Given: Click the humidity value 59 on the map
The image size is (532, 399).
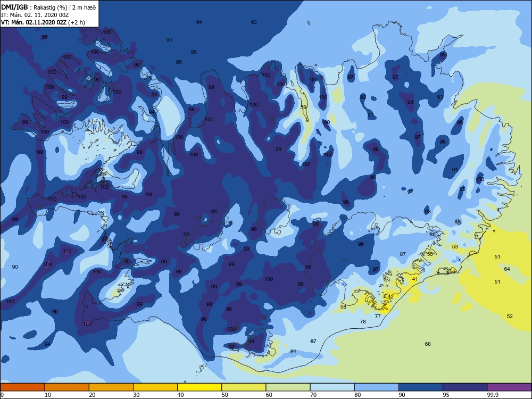Looking at the screenshot, I should 303,107.
